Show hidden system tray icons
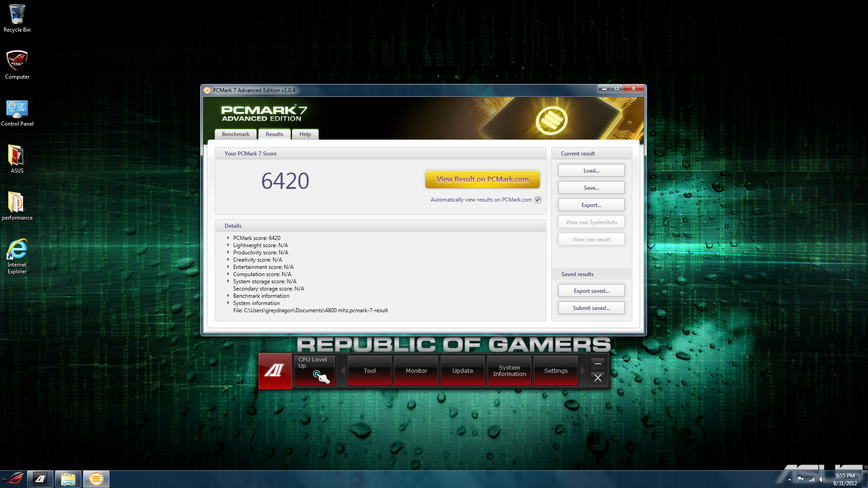Screen dimensions: 868x488 [789, 479]
